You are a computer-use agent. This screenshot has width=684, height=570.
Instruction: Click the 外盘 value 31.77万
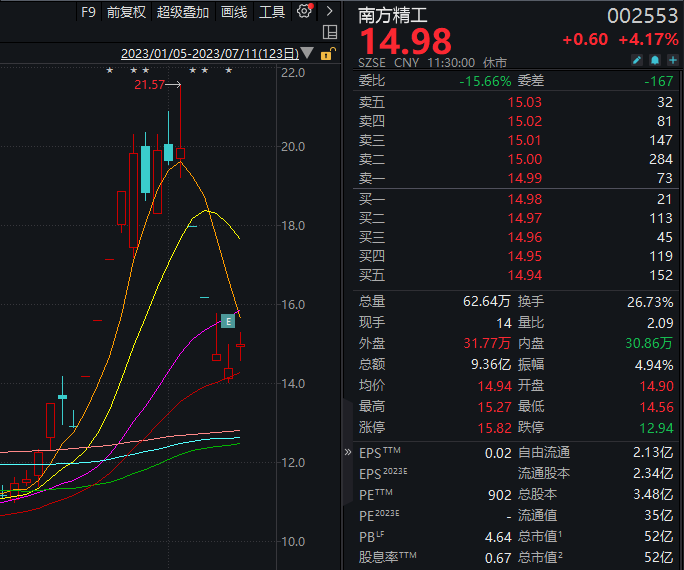(487, 344)
